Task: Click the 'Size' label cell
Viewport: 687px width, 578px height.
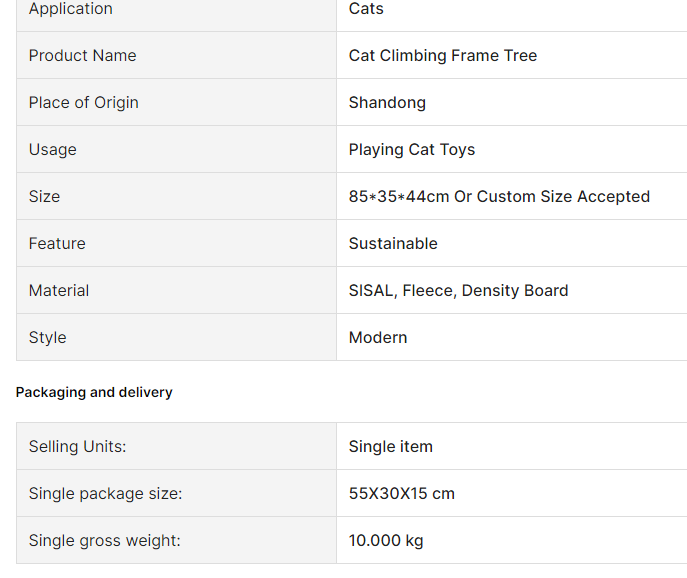Action: click(45, 197)
